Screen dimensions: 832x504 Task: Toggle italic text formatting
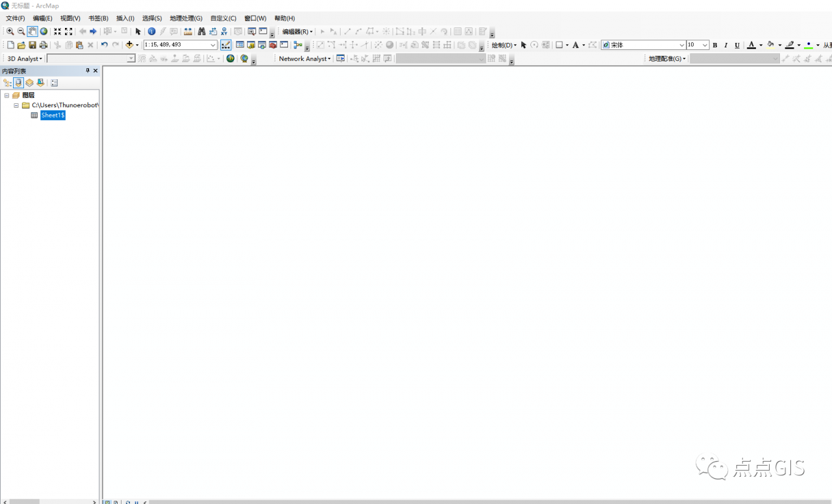pyautogui.click(x=726, y=45)
